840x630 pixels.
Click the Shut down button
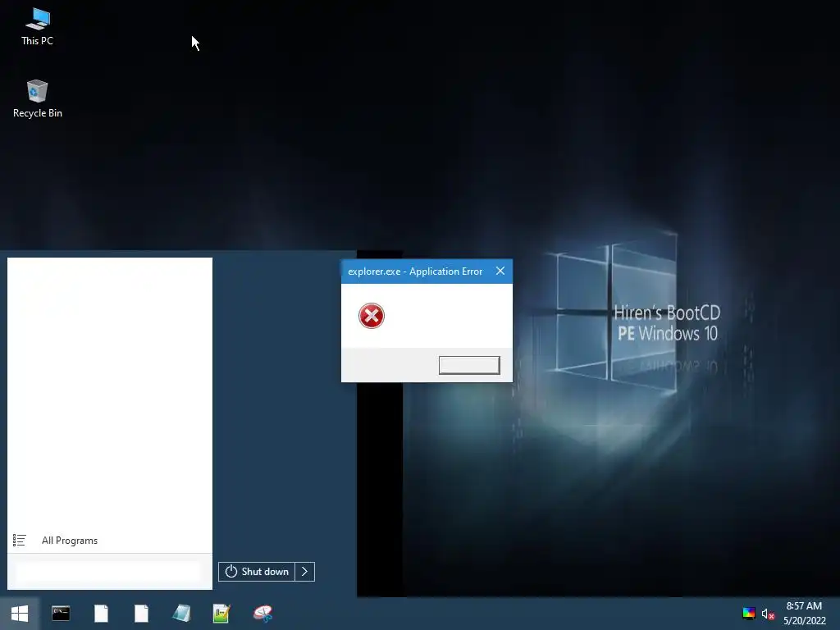tap(257, 572)
